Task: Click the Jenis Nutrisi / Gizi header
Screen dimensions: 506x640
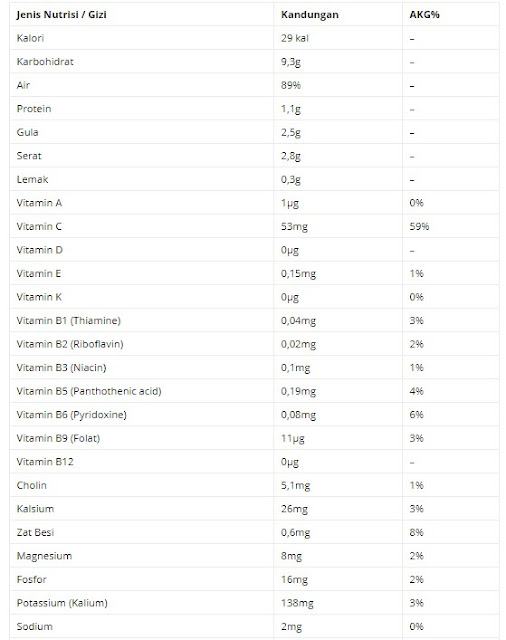Action: (62, 15)
